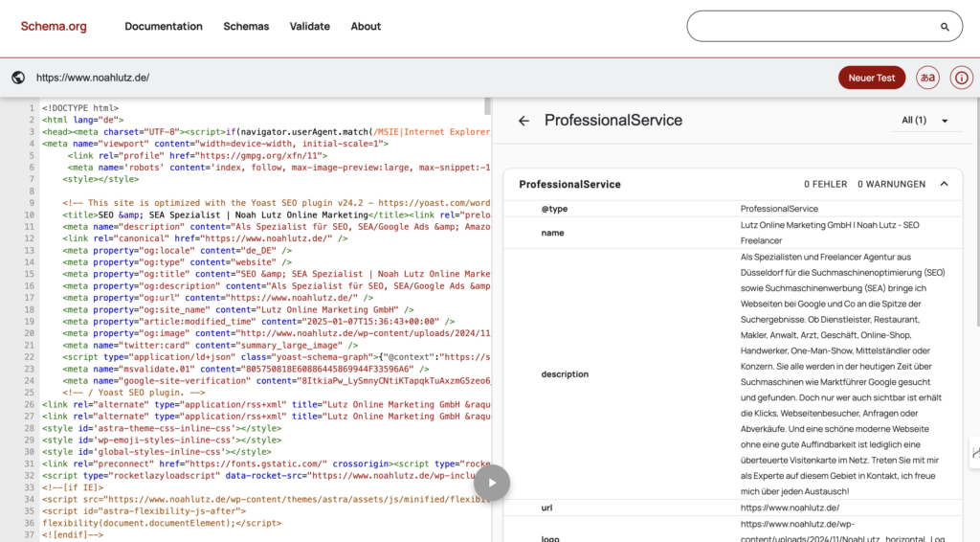980x542 pixels.
Task: Go back with the left arrow icon
Action: [x=523, y=121]
